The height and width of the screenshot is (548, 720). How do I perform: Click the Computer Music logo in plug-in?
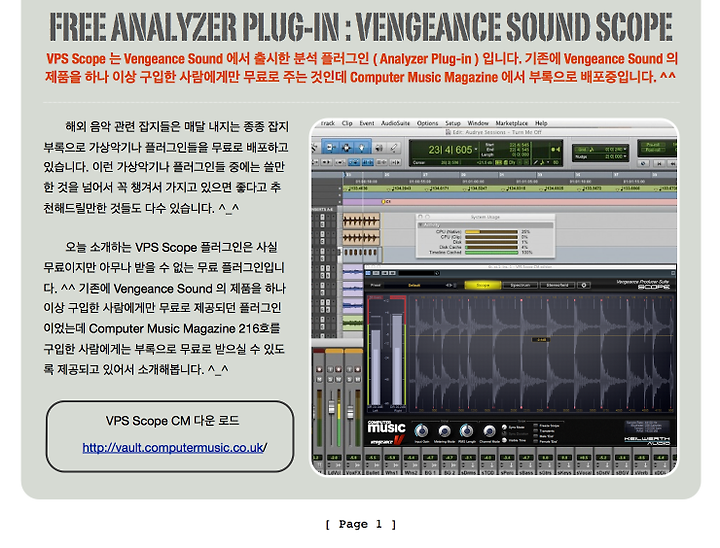tap(386, 427)
